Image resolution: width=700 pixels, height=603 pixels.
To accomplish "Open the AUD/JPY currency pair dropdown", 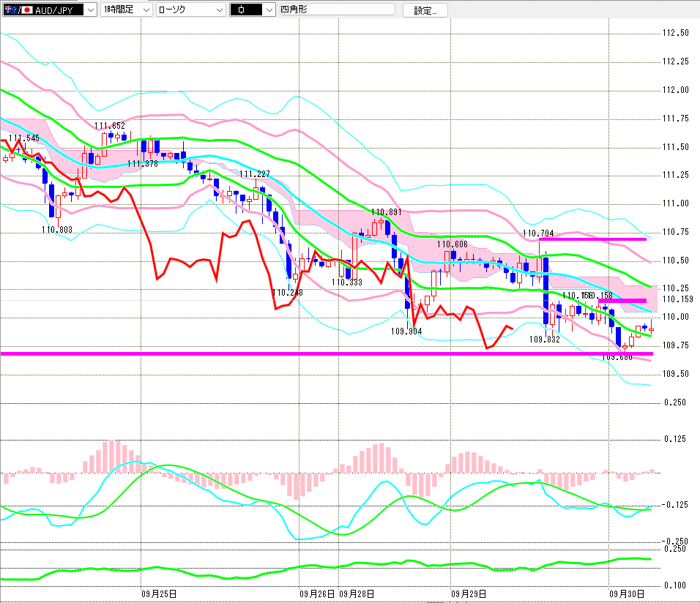I will tap(49, 10).
